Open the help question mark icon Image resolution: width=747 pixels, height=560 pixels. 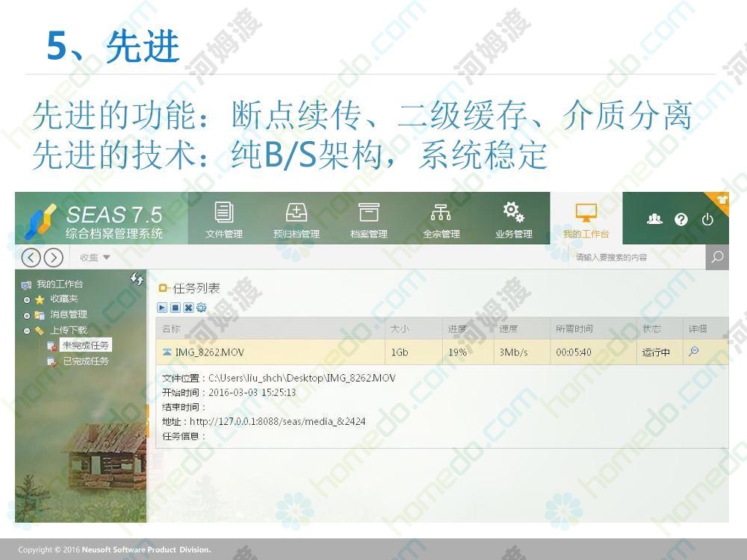point(681,220)
